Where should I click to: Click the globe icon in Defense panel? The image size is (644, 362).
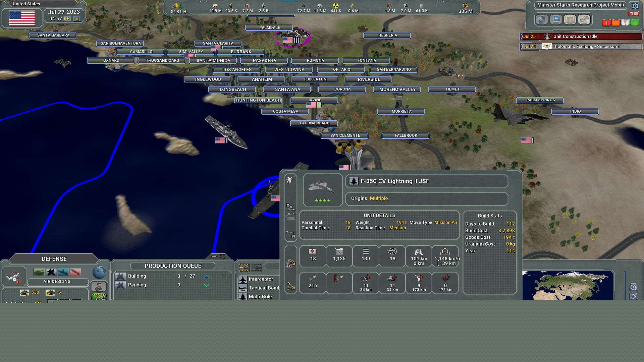pyautogui.click(x=99, y=272)
